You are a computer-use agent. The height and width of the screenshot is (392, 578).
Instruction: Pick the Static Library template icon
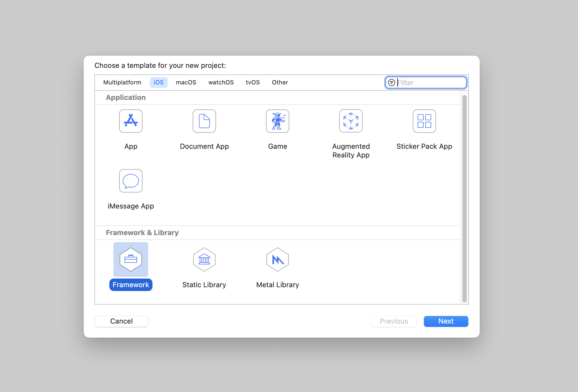point(204,260)
